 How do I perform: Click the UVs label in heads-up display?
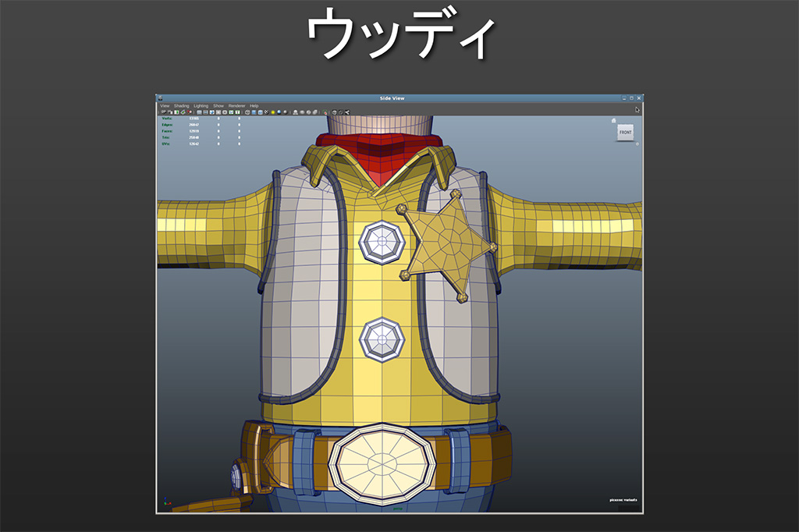click(165, 144)
